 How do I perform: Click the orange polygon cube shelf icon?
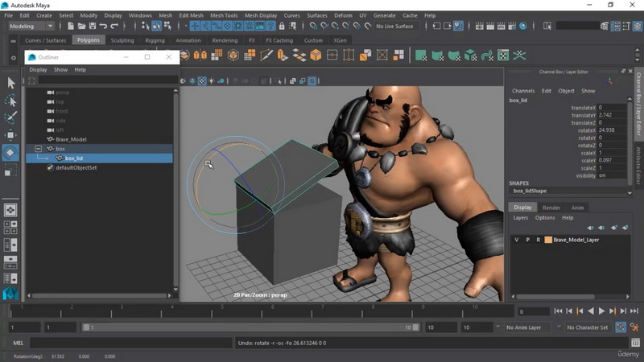(x=316, y=55)
